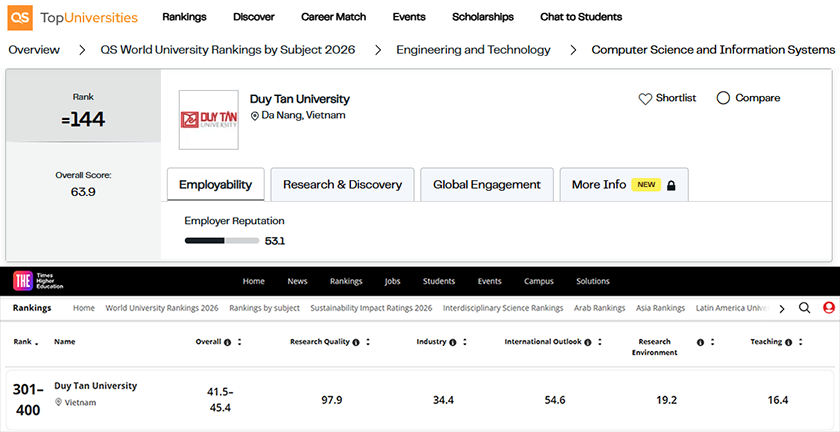
Task: Open the Events menu in QS header
Action: [409, 17]
